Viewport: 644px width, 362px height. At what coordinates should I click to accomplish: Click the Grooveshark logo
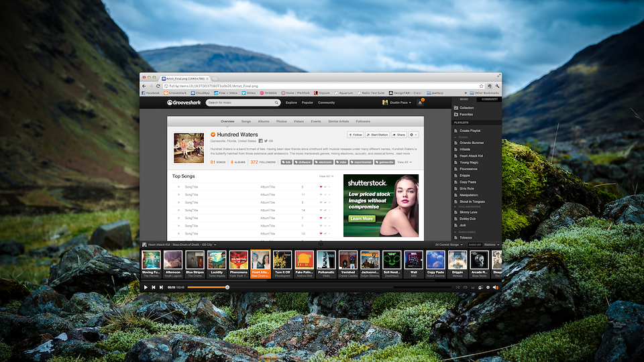183,103
